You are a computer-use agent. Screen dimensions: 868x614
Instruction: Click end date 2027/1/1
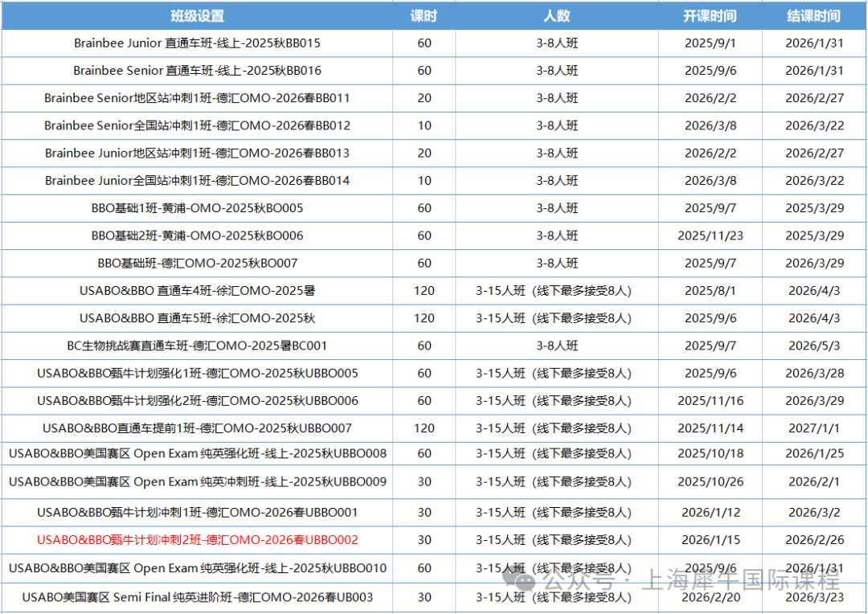tap(814, 428)
